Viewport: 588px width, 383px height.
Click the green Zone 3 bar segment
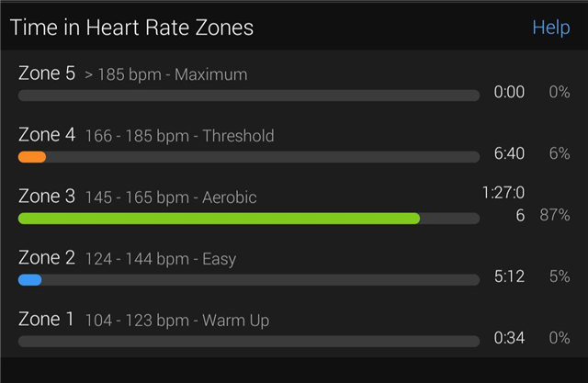click(219, 219)
